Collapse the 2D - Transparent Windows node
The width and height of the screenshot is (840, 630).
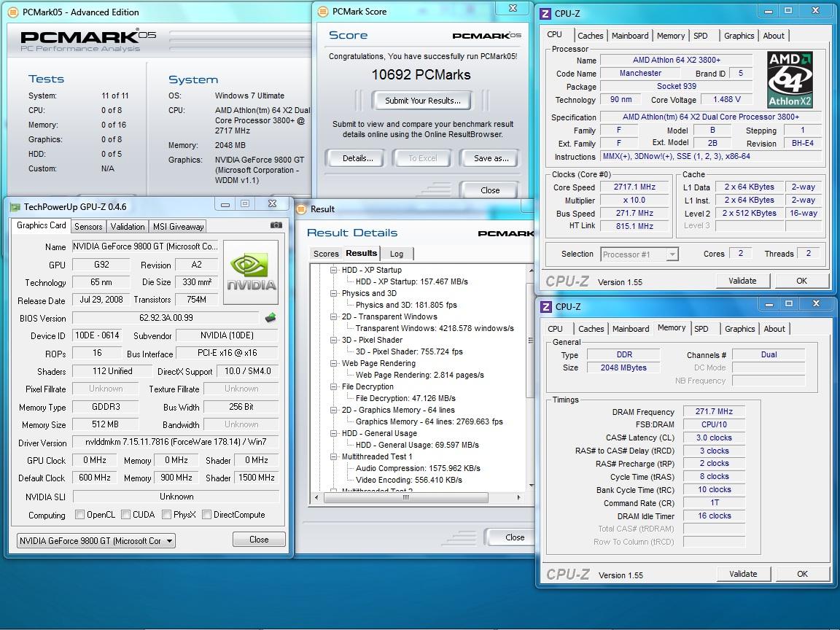pyautogui.click(x=334, y=316)
